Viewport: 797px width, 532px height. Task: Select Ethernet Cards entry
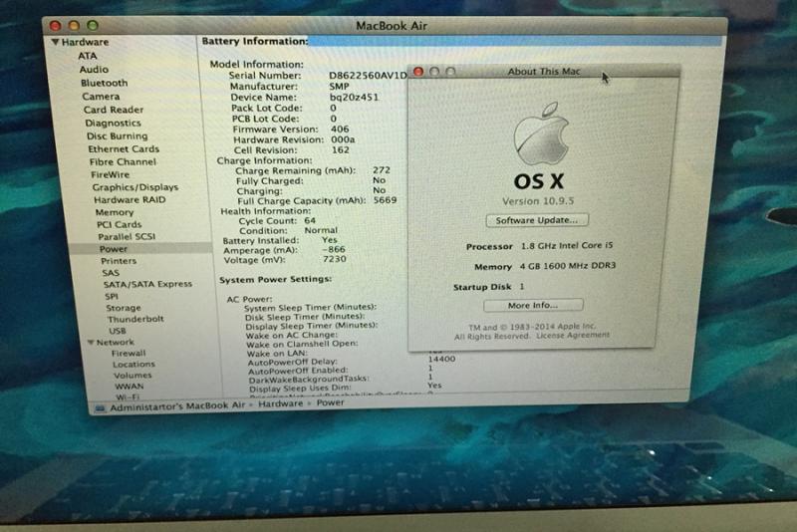[124, 148]
